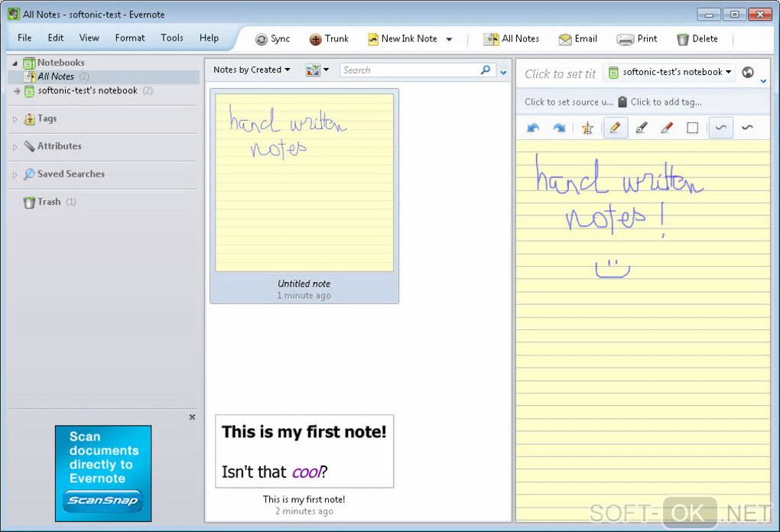The image size is (780, 532).
Task: Pick the thin stroke width
Action: tap(721, 128)
